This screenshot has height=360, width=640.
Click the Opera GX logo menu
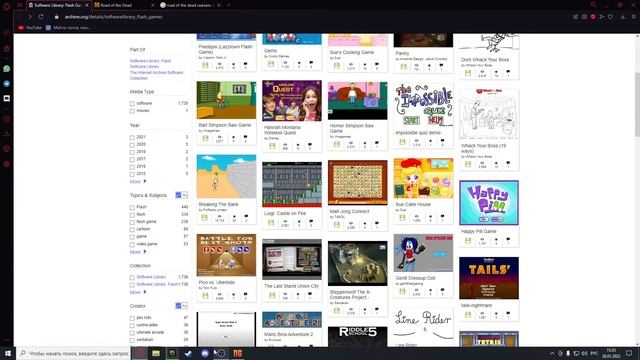tap(6, 5)
